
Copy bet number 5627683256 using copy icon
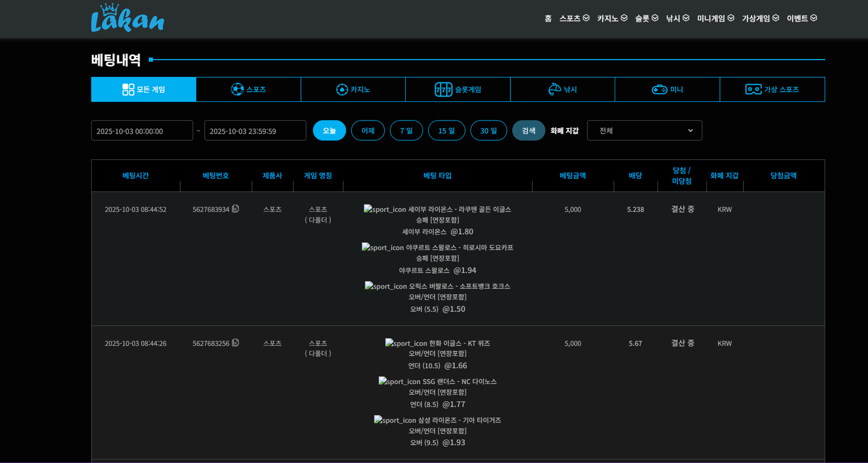(235, 343)
